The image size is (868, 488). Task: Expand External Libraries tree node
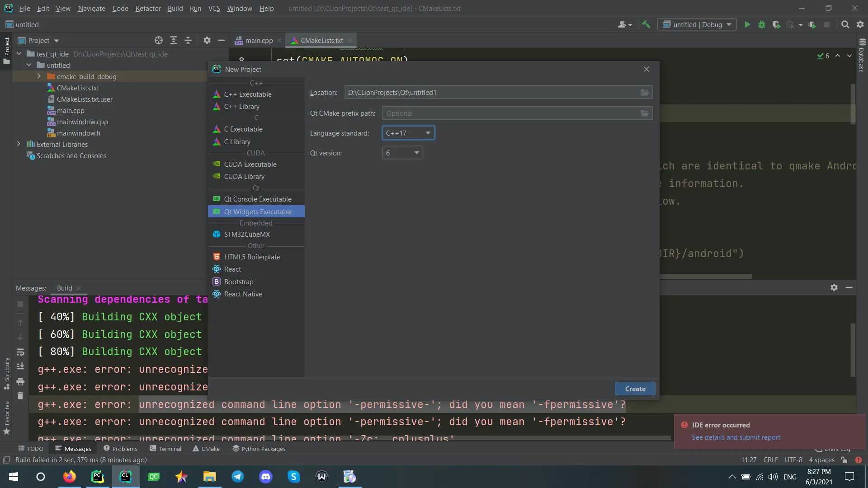point(19,144)
